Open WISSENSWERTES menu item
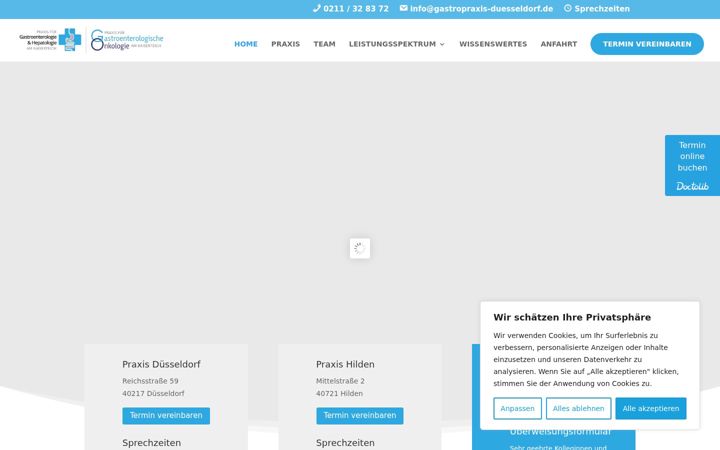Viewport: 720px width, 450px height. [x=493, y=44]
